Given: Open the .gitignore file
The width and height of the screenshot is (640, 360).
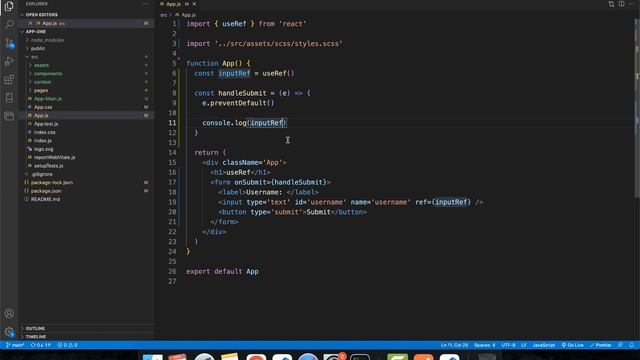Looking at the screenshot, I should point(42,174).
